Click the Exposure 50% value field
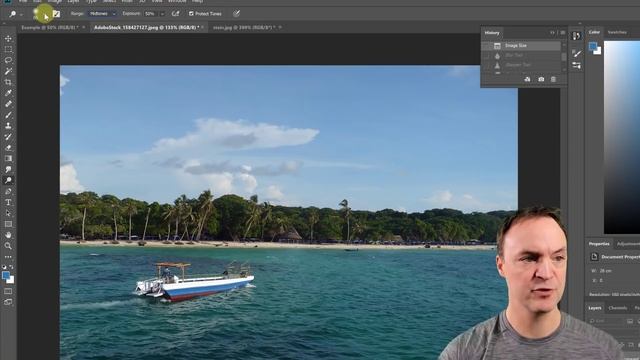 151,13
